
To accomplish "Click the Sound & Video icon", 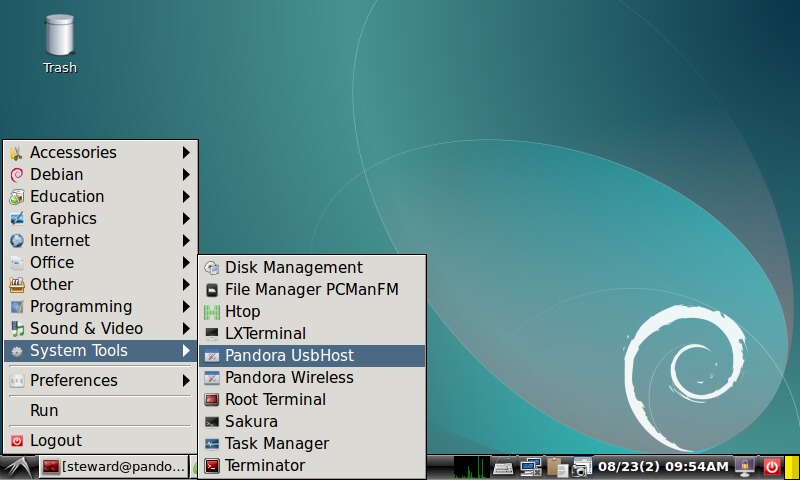I will click(x=17, y=329).
